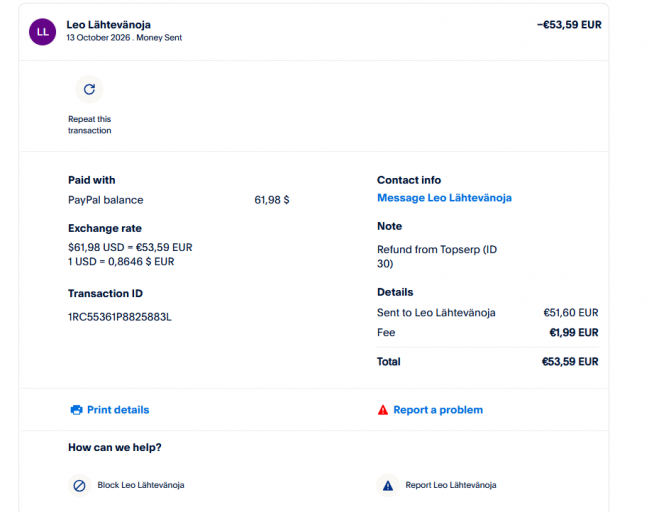Click the Details heading

pyautogui.click(x=395, y=292)
